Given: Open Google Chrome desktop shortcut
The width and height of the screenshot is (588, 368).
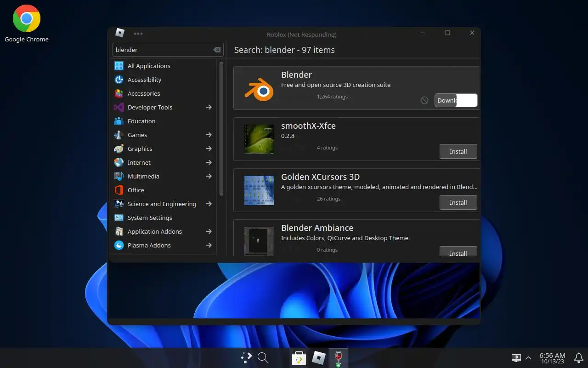Looking at the screenshot, I should pos(26,23).
